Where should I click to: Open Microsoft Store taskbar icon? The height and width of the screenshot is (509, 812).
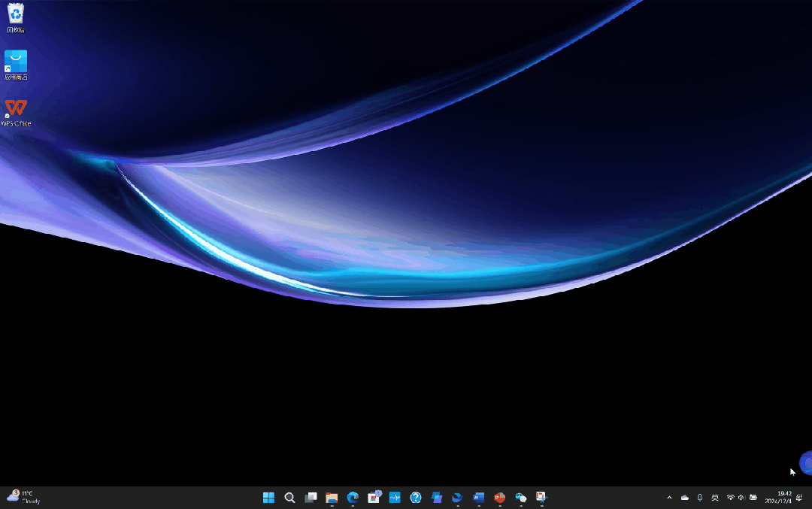(x=374, y=498)
